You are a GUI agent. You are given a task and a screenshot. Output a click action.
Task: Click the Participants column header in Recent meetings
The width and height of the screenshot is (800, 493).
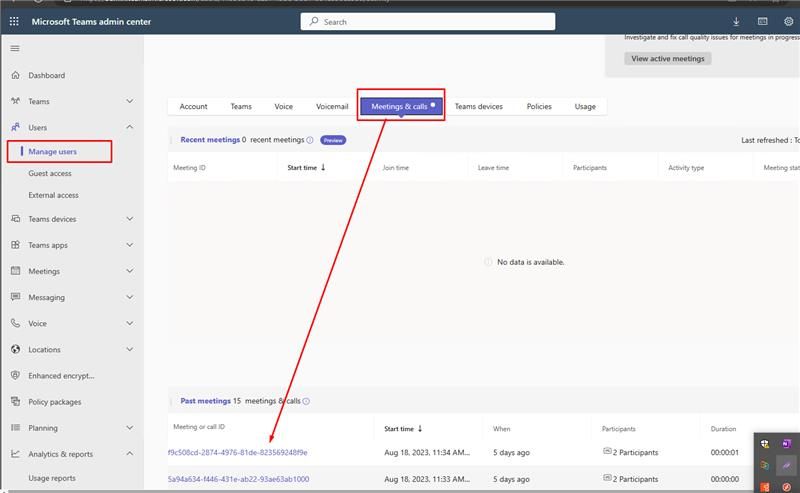(x=590, y=167)
